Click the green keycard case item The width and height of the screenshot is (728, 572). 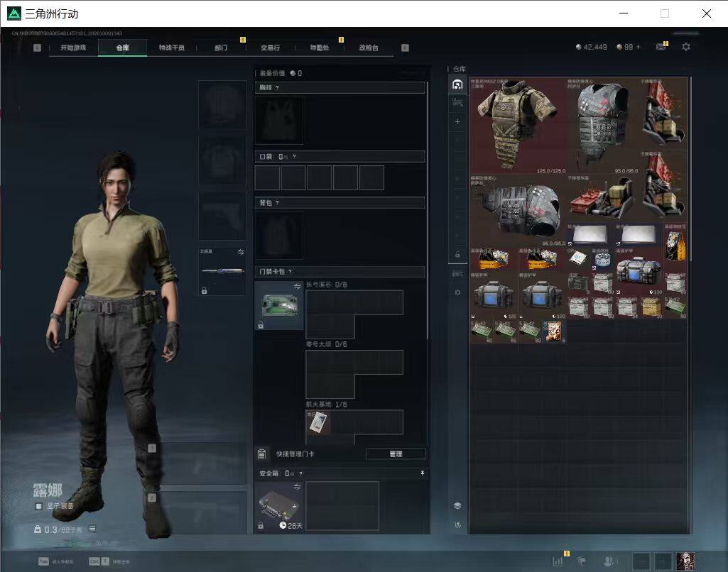(x=279, y=305)
